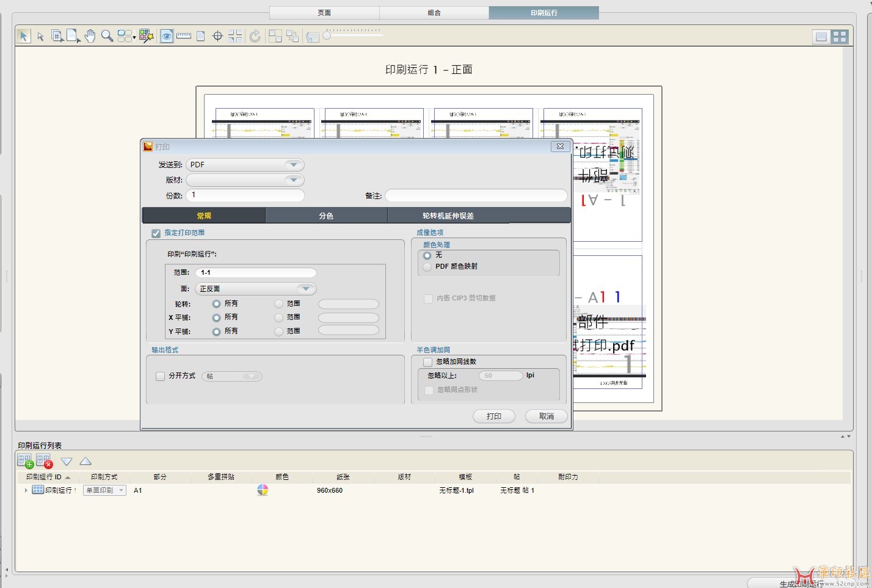Select the 常规 tab in print dialog

point(204,216)
